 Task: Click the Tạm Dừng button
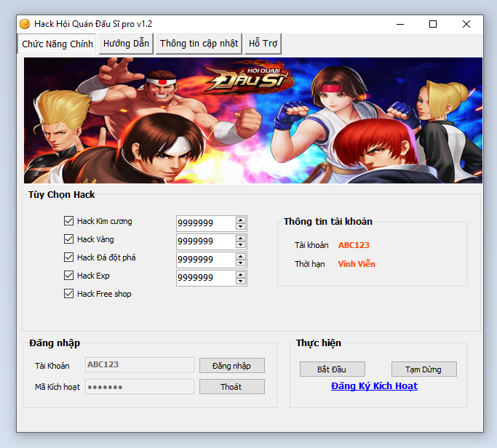(x=424, y=369)
